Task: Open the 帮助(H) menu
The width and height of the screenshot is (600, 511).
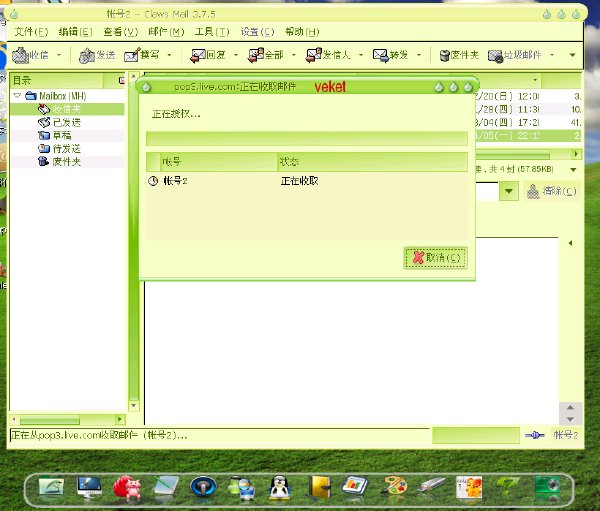Action: click(302, 32)
